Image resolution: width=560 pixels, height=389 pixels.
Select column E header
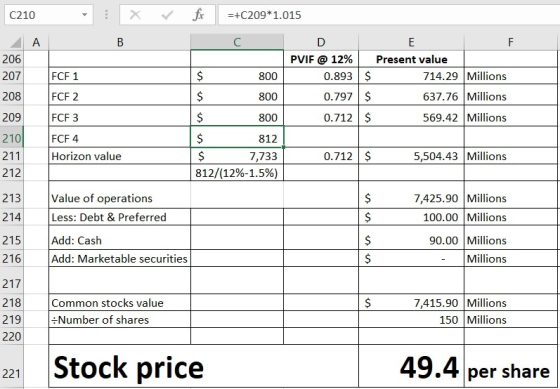pos(411,42)
